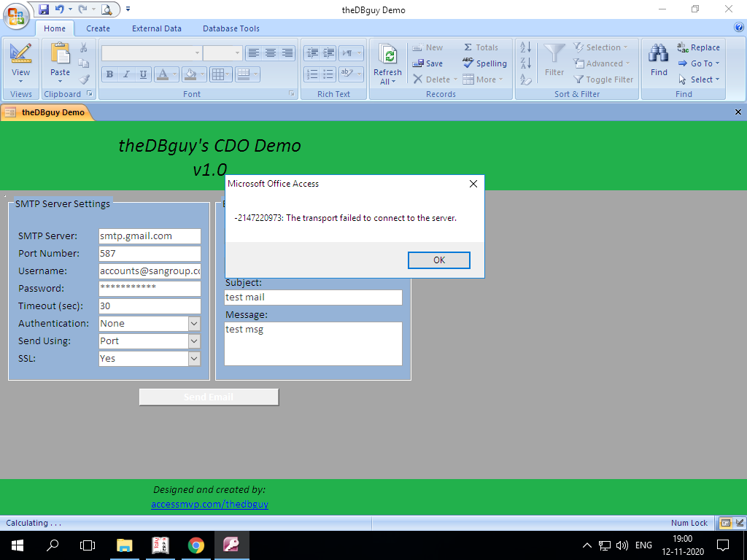Click Replace in Find group

coord(698,47)
